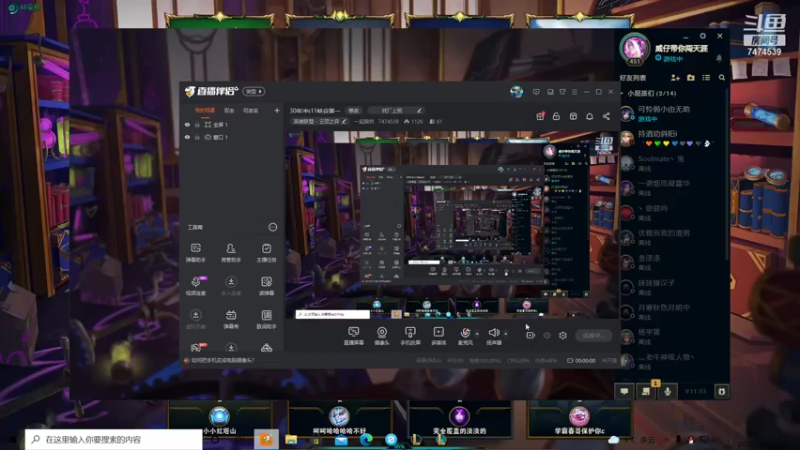Click the 修改 button beside stream title
This screenshot has height=450, width=800.
[354, 110]
